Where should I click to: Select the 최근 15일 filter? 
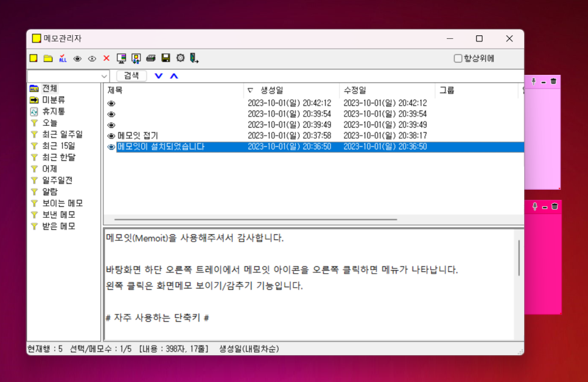click(58, 146)
